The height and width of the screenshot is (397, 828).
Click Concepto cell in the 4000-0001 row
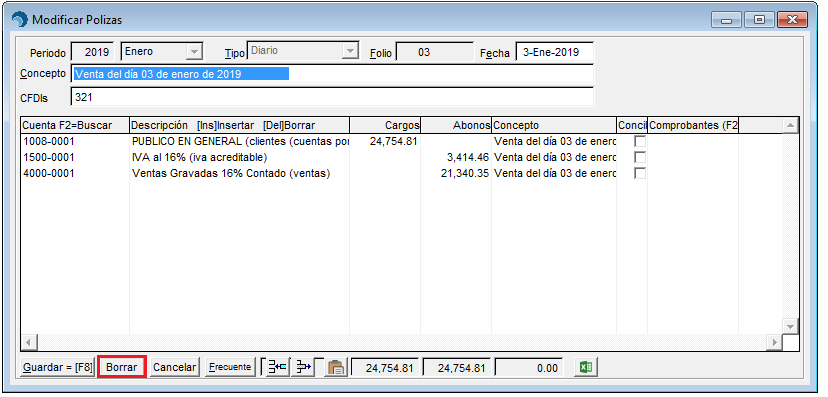coord(554,173)
